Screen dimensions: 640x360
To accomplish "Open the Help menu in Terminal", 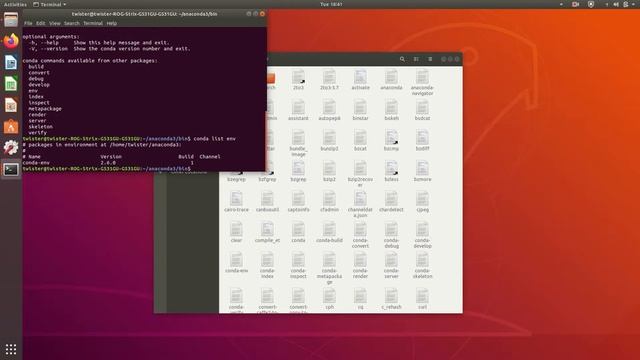I will tap(112, 23).
